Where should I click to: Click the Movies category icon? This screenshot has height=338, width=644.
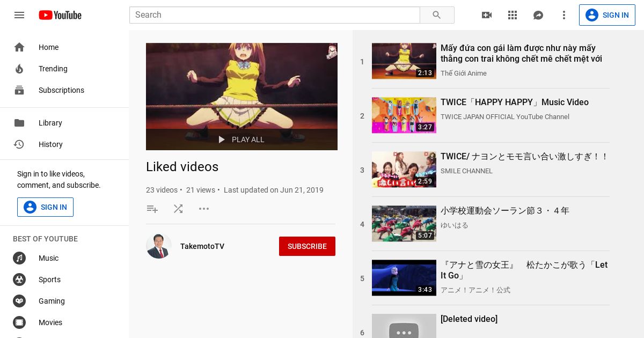pos(19,322)
